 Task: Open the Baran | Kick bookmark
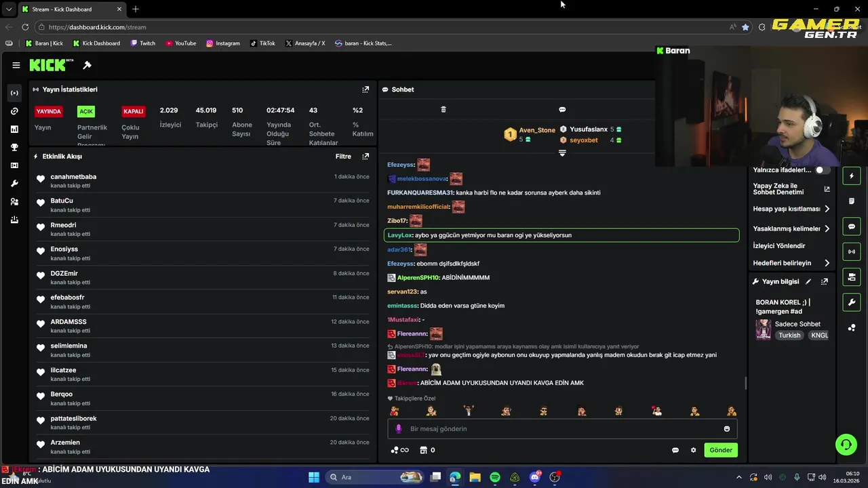44,43
